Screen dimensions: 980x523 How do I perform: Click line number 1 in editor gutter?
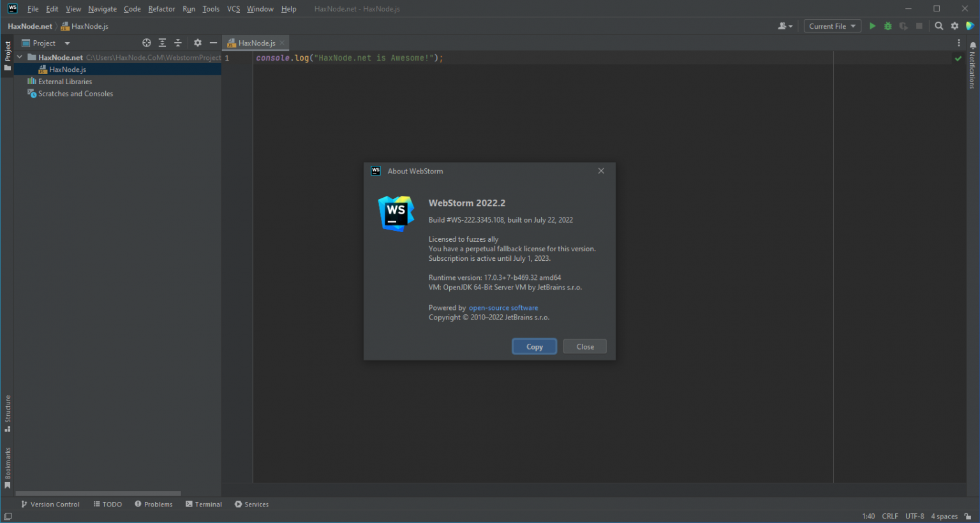tap(226, 58)
